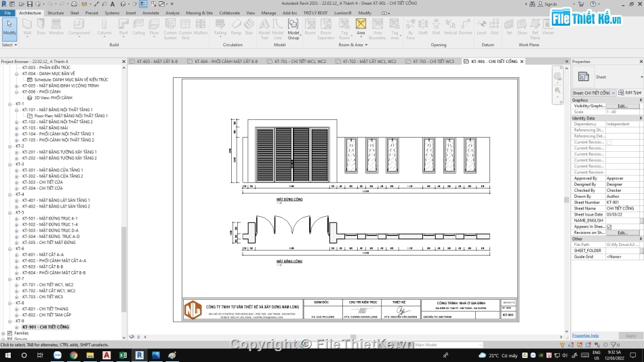Click the Apply button in Properties
This screenshot has height=362, width=644.
(x=631, y=336)
